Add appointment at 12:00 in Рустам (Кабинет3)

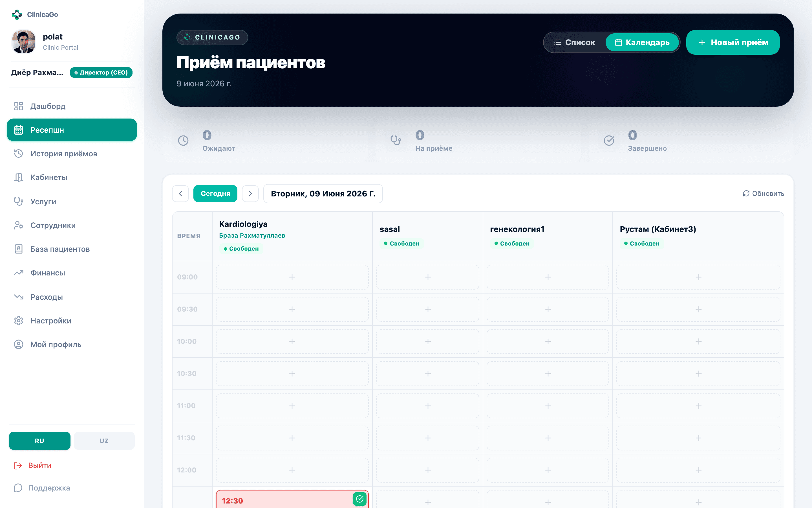(698, 470)
